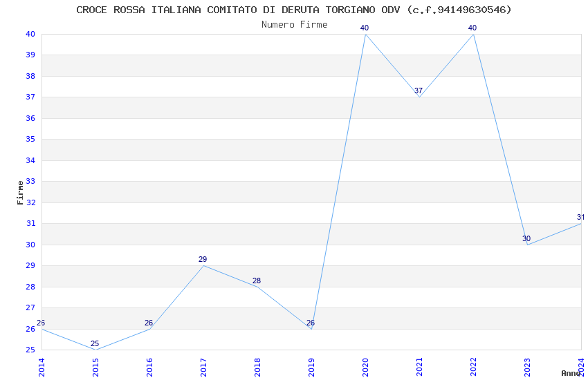Click y-axis tick value 29
The width and height of the screenshot is (588, 380).
30,265
